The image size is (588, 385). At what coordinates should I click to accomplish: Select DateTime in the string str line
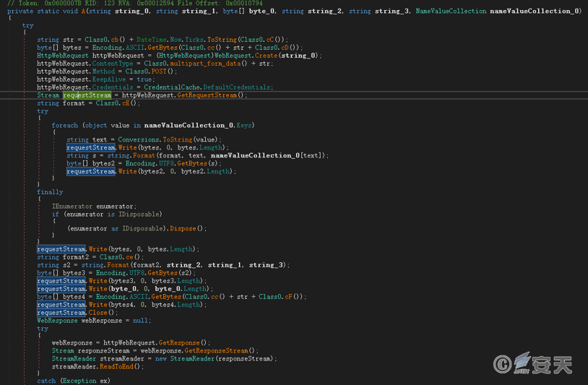(x=152, y=40)
